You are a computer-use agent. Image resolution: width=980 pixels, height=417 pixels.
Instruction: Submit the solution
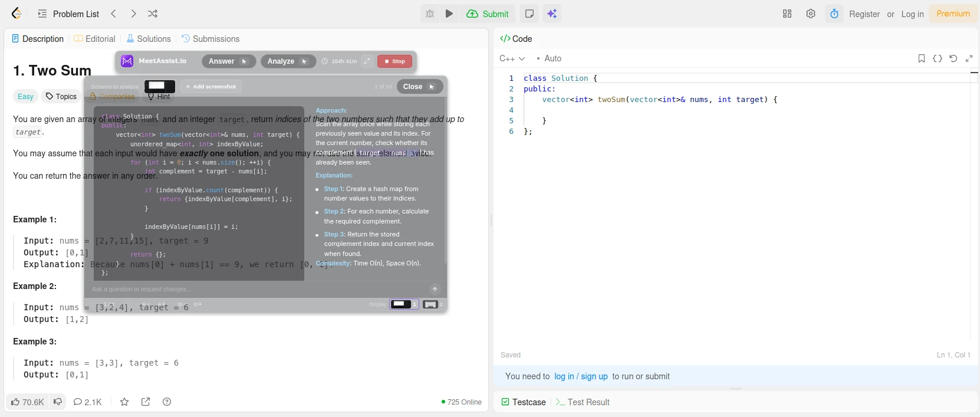(x=488, y=14)
